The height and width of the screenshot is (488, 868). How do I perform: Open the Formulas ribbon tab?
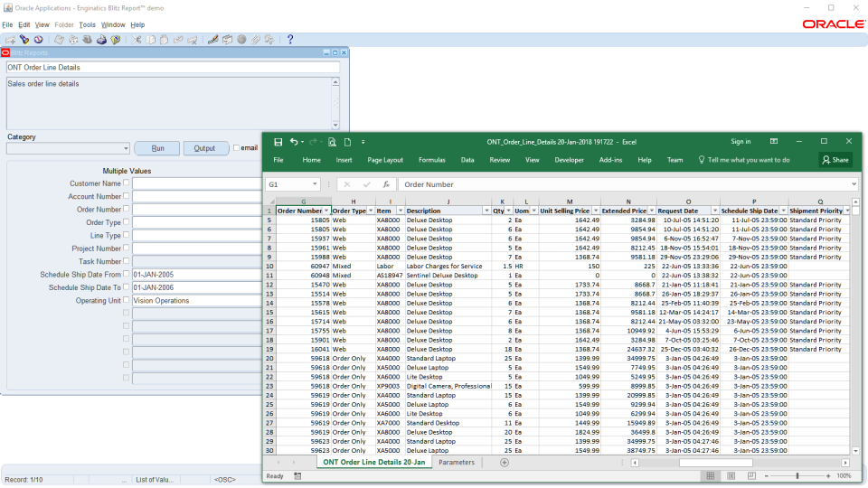pos(431,160)
